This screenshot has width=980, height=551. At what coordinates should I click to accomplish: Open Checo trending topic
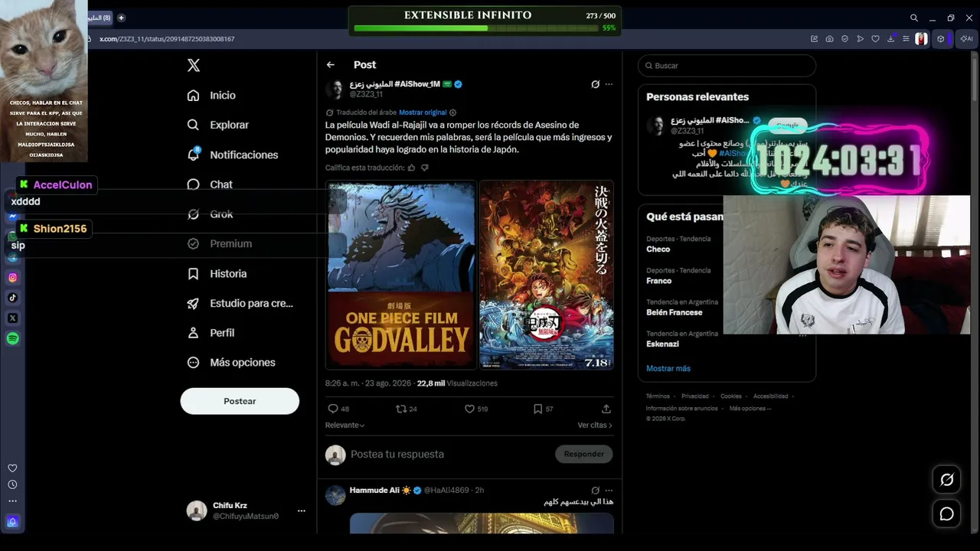658,249
